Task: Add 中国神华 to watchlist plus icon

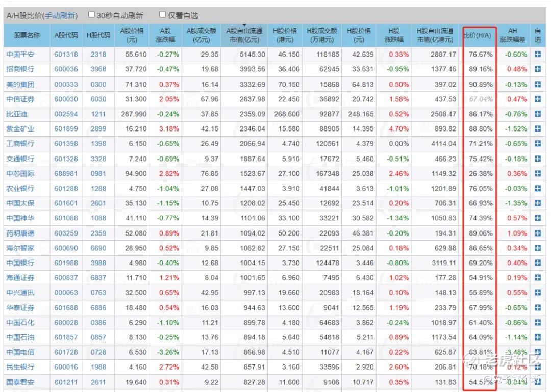Action: pyautogui.click(x=537, y=218)
